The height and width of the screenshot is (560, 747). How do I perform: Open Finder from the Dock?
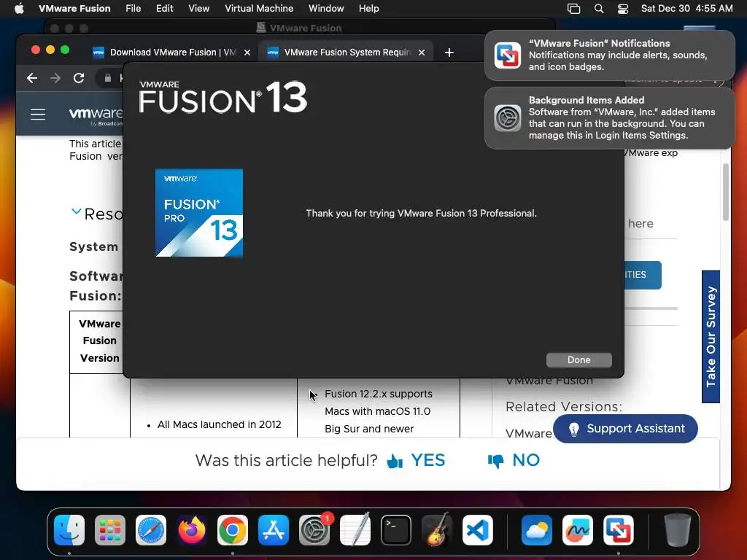(69, 530)
